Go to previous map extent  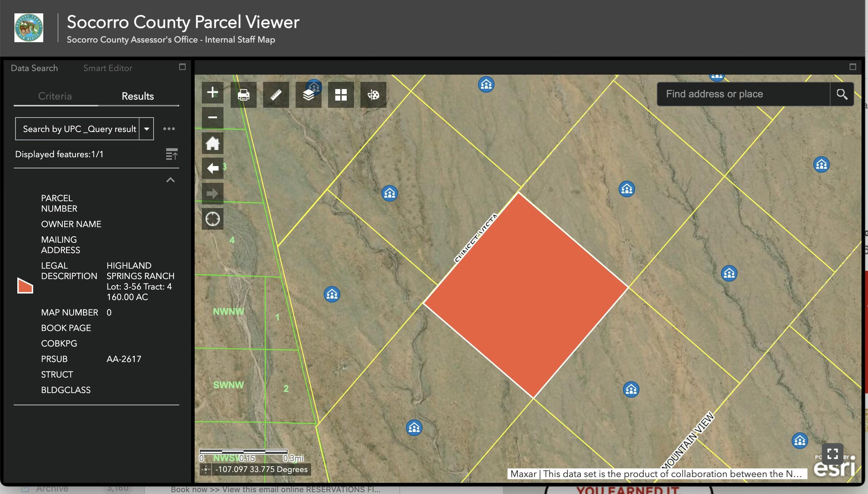click(213, 168)
